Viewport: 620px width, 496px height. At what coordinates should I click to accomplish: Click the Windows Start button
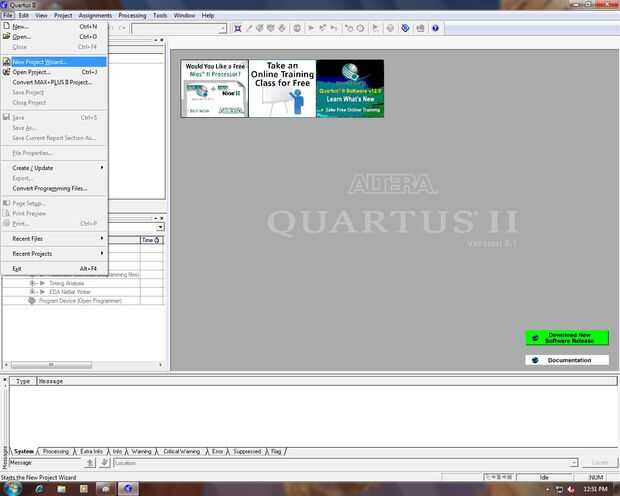click(x=12, y=488)
